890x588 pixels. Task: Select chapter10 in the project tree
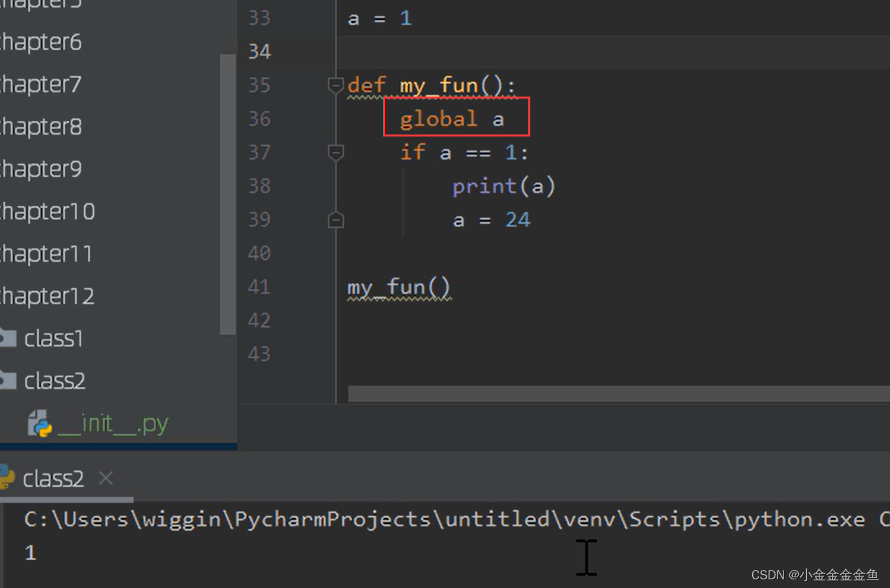coord(47,212)
